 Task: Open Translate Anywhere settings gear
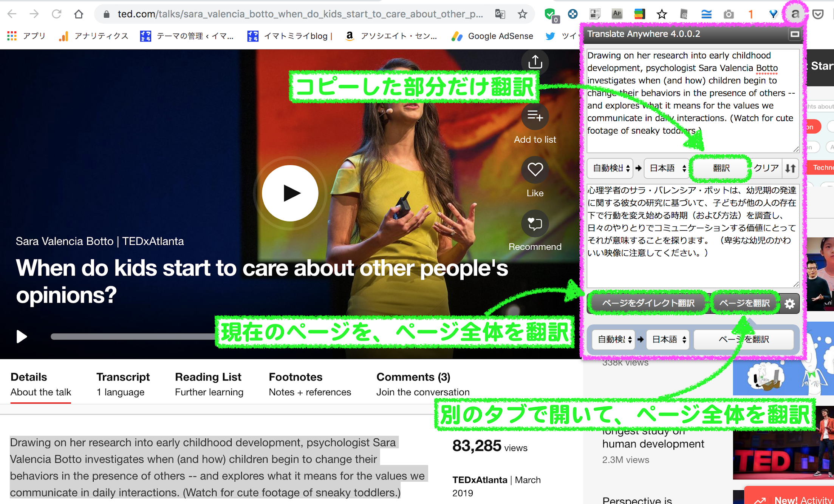coord(789,304)
